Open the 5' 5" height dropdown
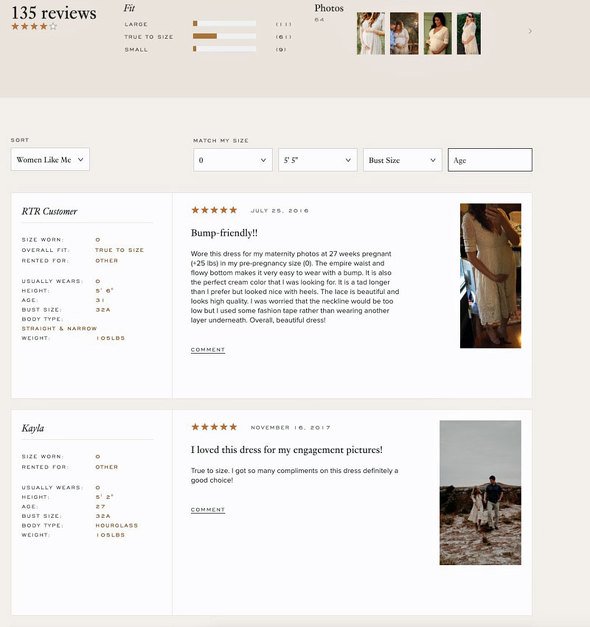590x627 pixels. (318, 160)
